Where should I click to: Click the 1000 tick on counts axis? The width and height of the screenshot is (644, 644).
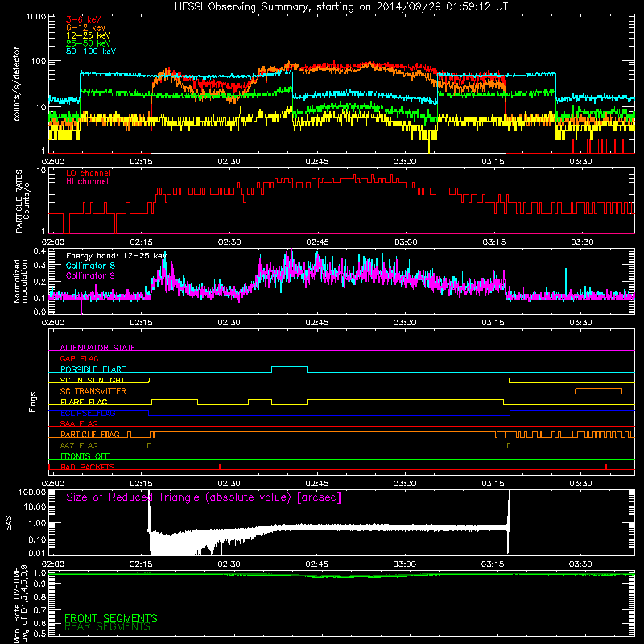(x=36, y=17)
